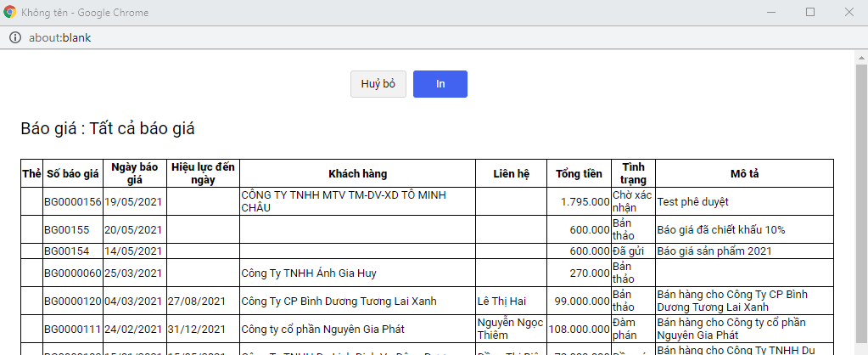The width and height of the screenshot is (868, 355).
Task: Click the date 14/05/2021
Action: pos(133,251)
